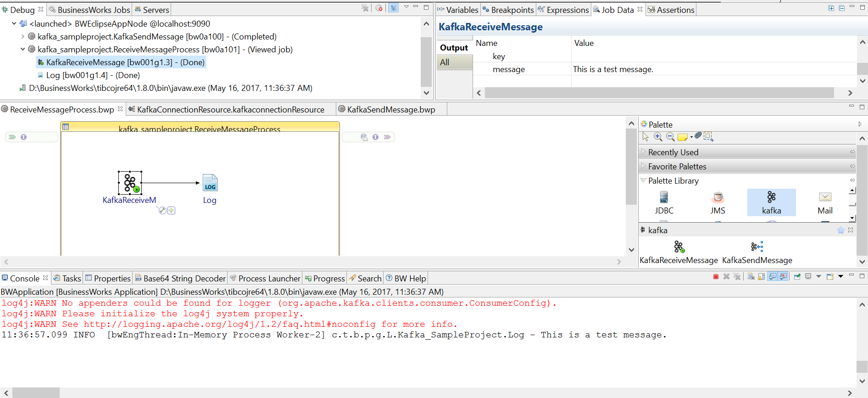
Task: Click the palette zoom in magnifier
Action: pyautogui.click(x=658, y=137)
